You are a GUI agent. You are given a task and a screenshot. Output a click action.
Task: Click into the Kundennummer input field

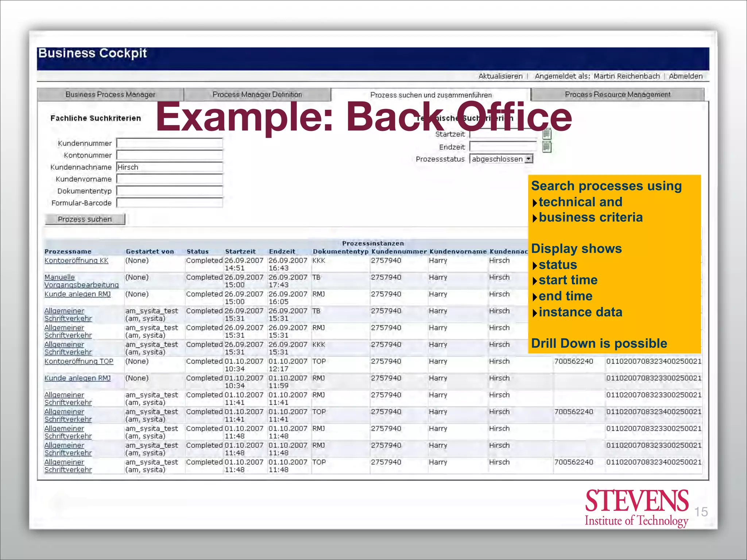[169, 143]
